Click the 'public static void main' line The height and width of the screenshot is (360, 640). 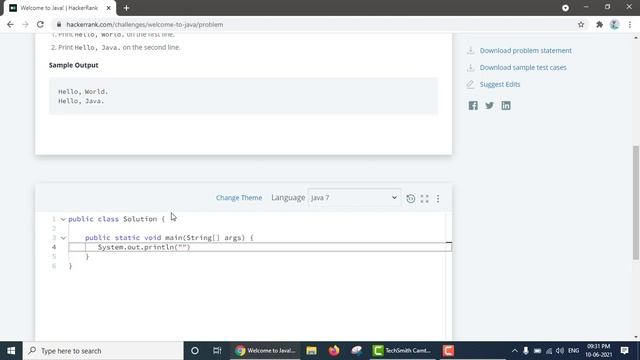169,238
